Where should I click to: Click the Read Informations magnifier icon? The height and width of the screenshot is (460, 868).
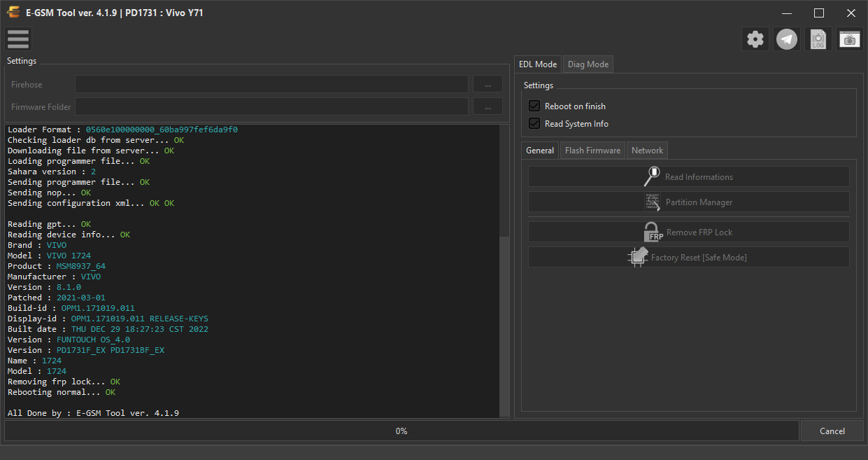click(x=652, y=176)
